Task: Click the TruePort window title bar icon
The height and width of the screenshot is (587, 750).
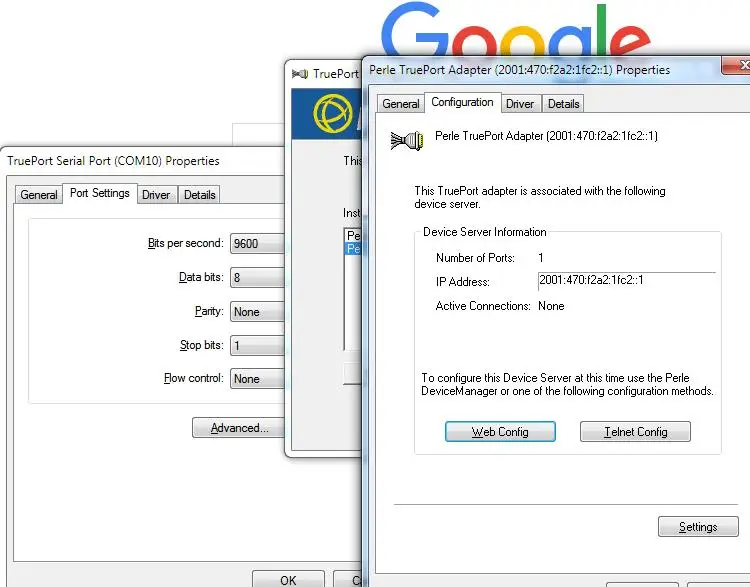Action: coord(300,74)
